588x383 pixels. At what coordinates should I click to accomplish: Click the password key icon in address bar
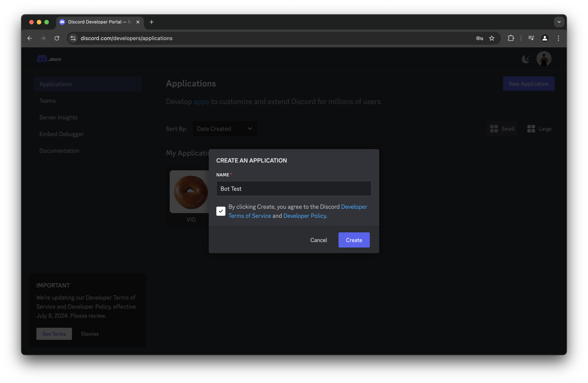click(x=479, y=38)
